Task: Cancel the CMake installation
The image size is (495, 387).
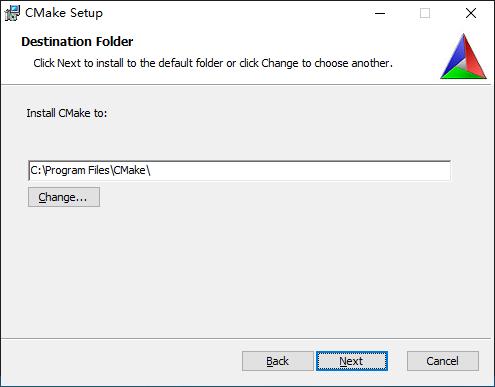Action: [x=443, y=361]
